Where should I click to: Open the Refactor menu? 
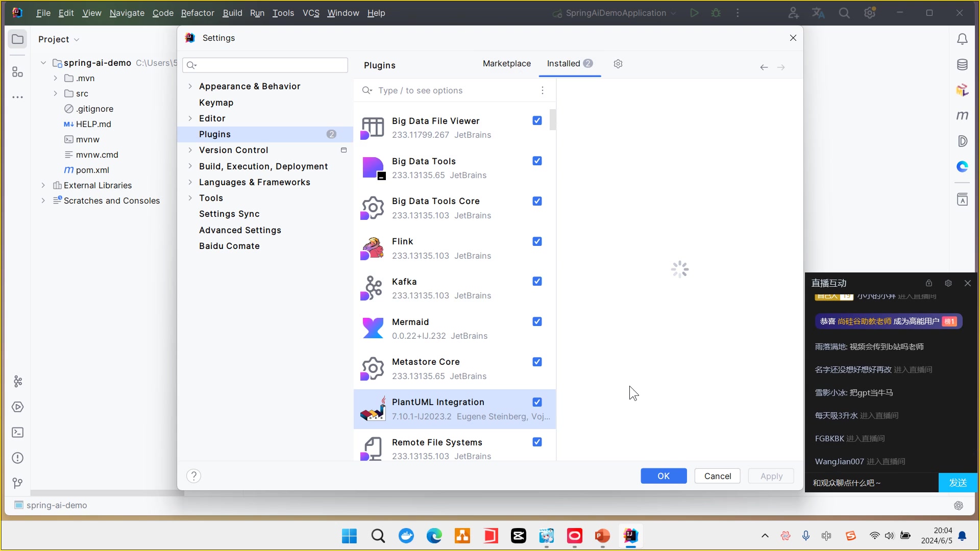[x=198, y=13]
